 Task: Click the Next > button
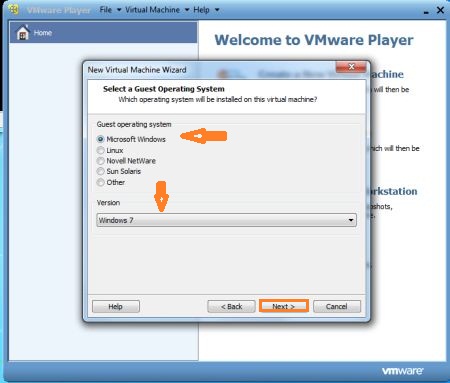coord(284,306)
